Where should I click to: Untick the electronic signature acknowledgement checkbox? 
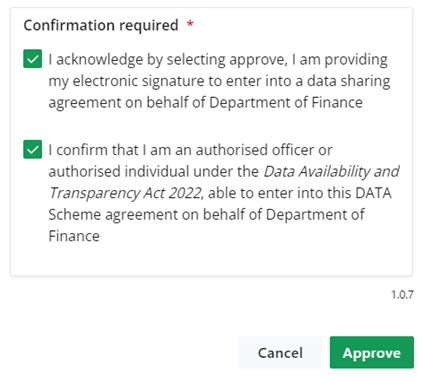tap(33, 59)
